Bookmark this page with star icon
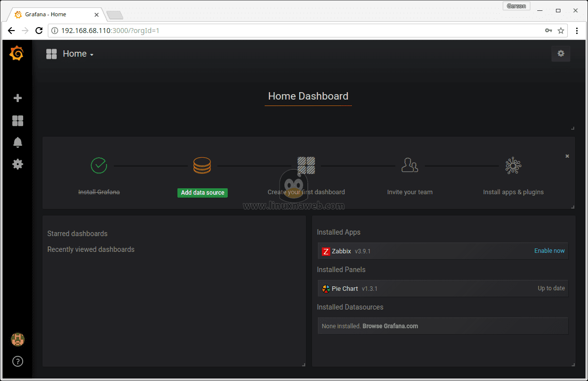The height and width of the screenshot is (381, 588). point(560,31)
